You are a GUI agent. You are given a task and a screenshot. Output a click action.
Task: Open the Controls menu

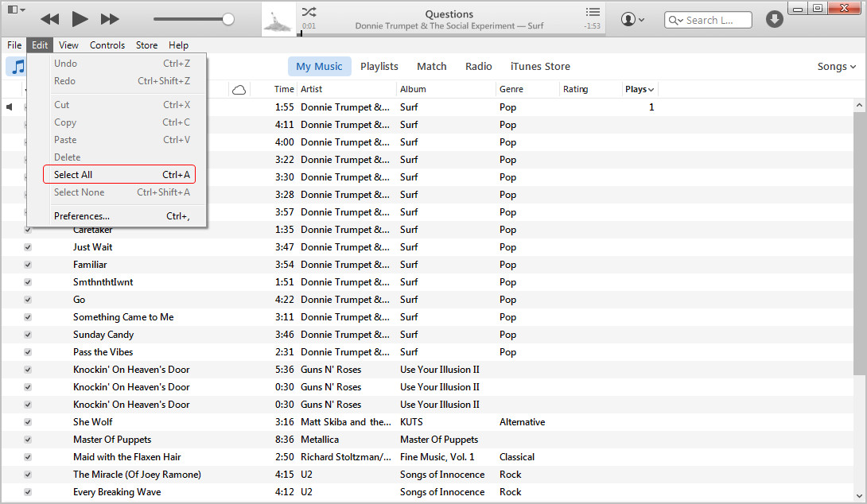pyautogui.click(x=107, y=45)
